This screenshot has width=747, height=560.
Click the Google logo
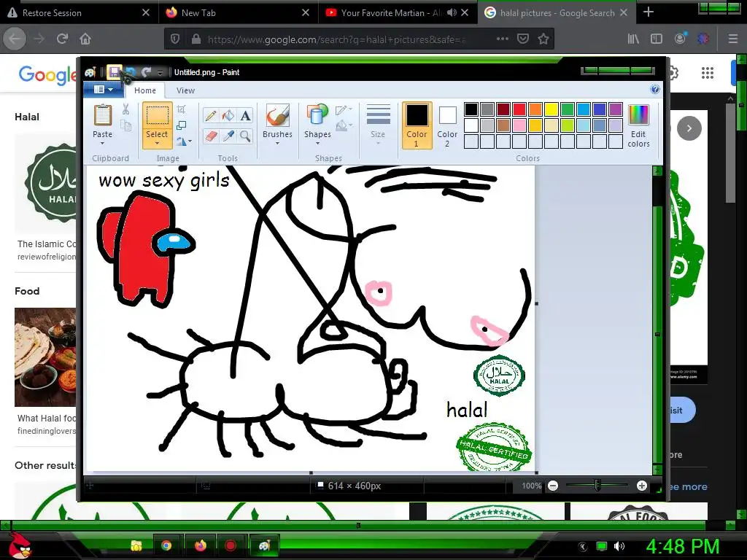47,75
